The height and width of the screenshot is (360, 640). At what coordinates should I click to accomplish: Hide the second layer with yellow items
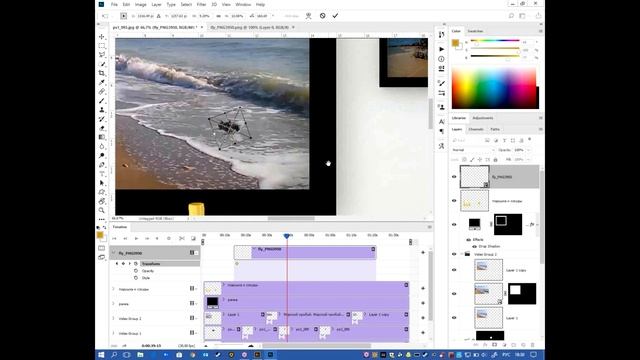tap(454, 201)
